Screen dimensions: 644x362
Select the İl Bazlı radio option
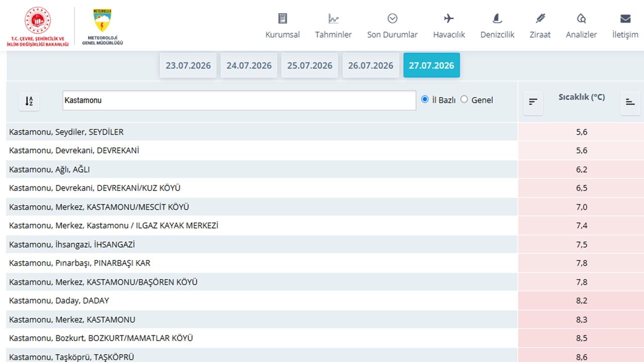pos(425,100)
